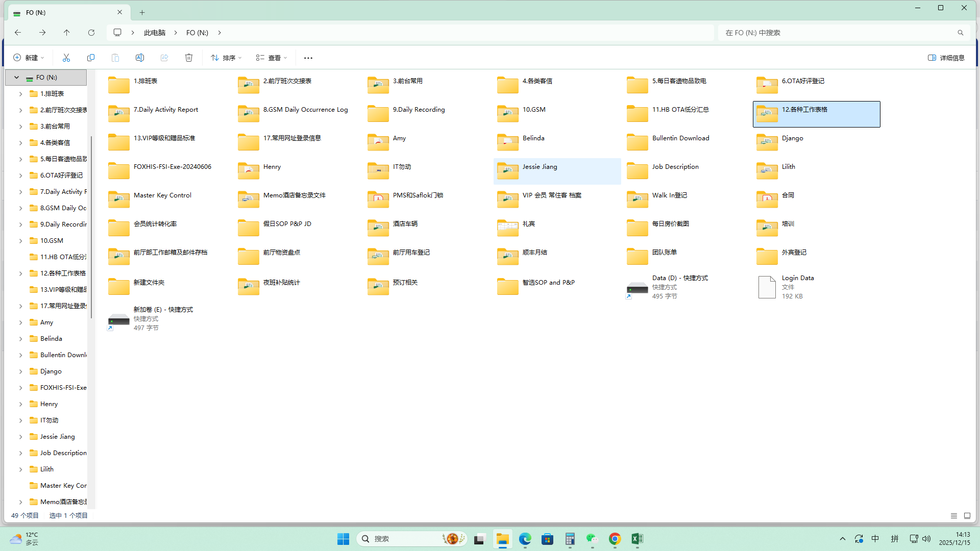This screenshot has height=551, width=980.
Task: Click the 新建 New button
Action: 29,58
